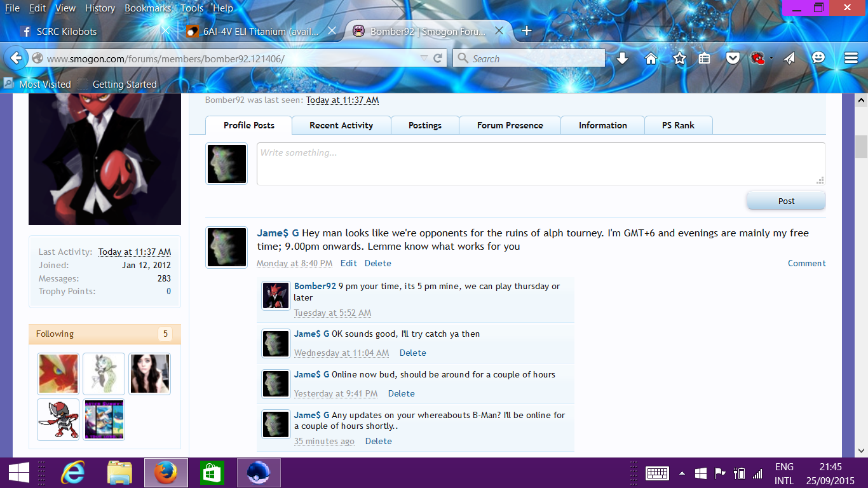Open the Downloads arrow icon in toolbar

[x=623, y=58]
